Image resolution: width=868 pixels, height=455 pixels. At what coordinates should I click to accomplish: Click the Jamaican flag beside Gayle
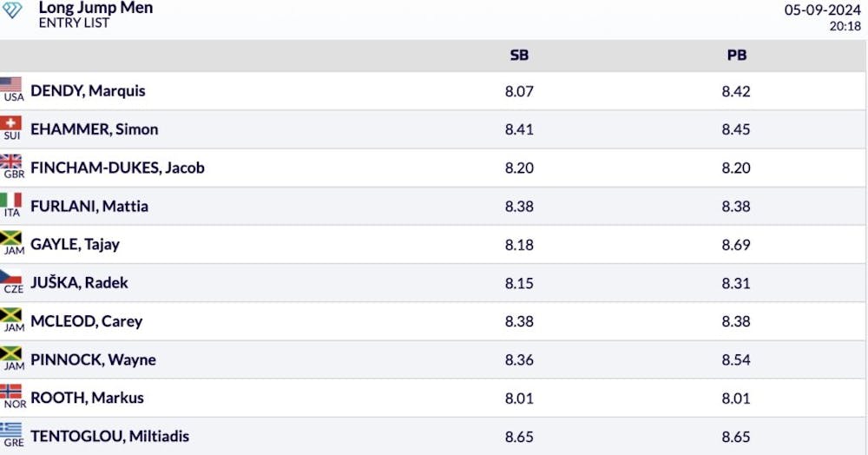(x=11, y=238)
